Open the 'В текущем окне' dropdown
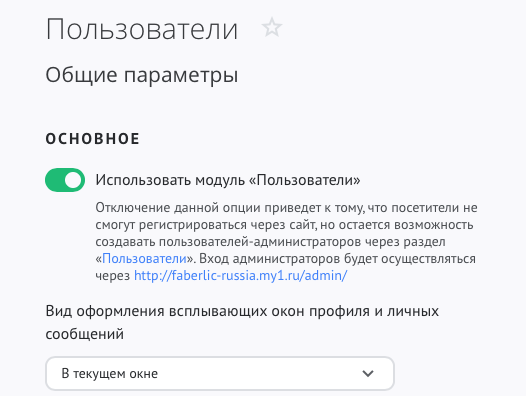This screenshot has height=396, width=526. (220, 374)
